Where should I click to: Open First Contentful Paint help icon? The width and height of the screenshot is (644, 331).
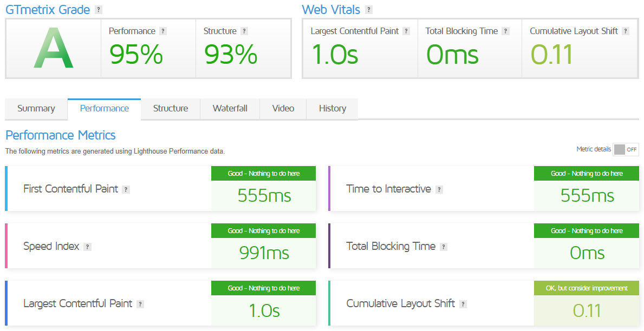point(126,189)
